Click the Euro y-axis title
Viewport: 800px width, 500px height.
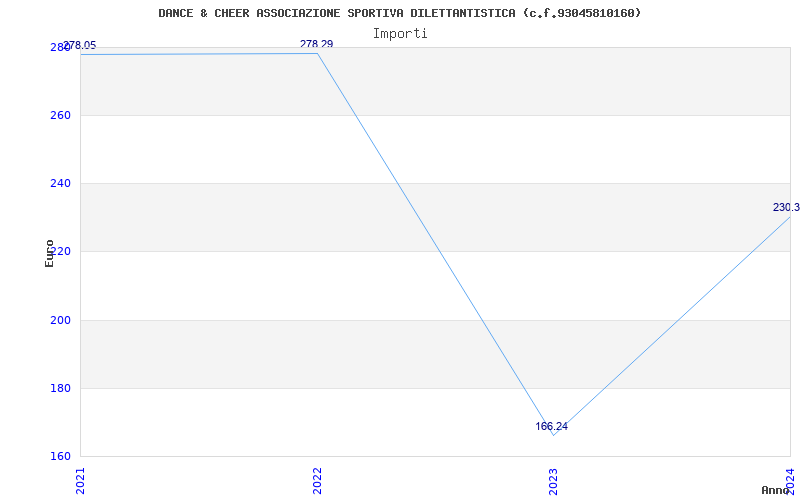click(49, 253)
